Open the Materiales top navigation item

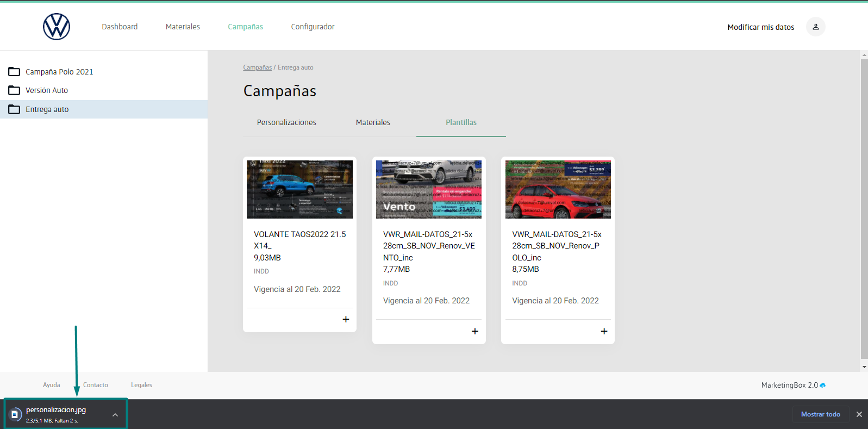click(183, 27)
